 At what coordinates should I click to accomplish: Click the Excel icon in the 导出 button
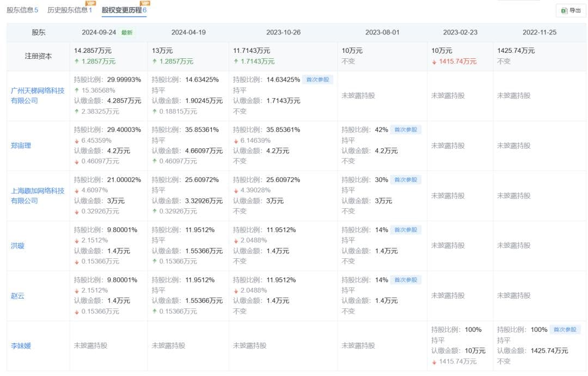point(564,11)
